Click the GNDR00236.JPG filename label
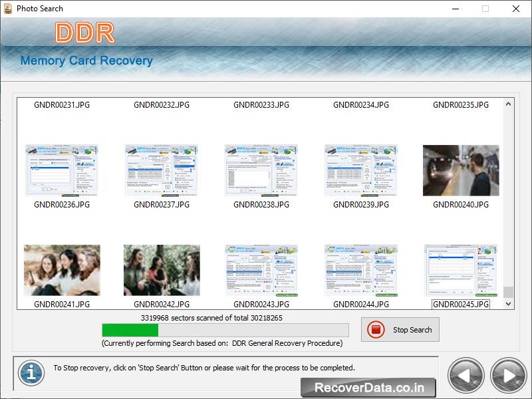 coord(62,205)
